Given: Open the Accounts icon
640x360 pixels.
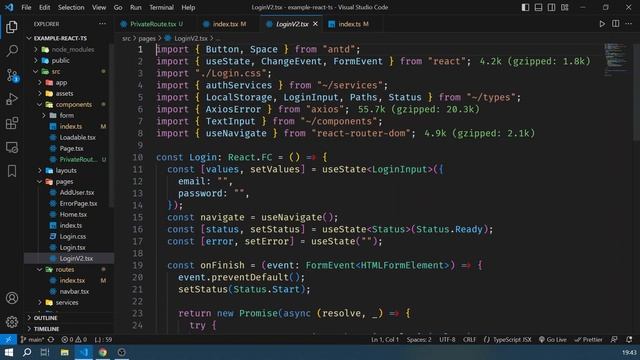Looking at the screenshot, I should point(12,298).
